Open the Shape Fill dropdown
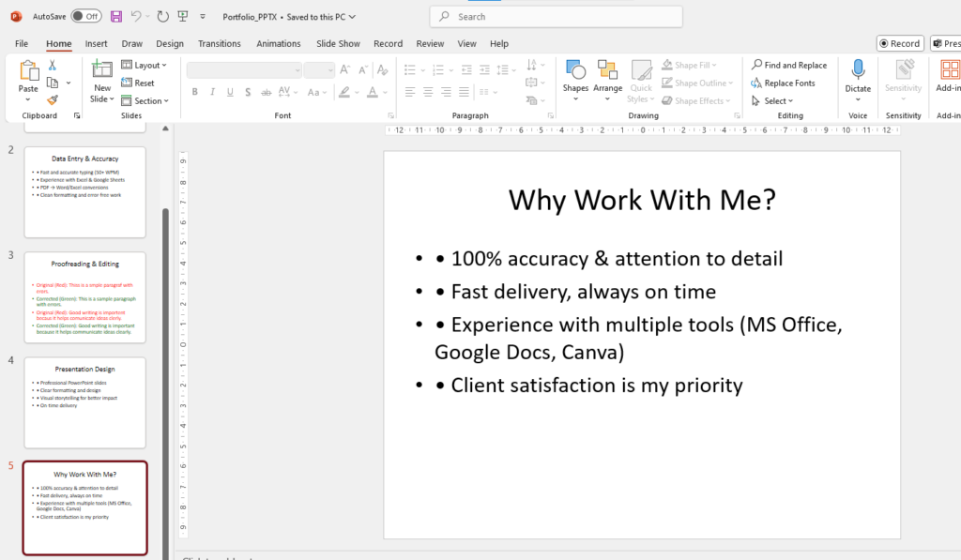Image resolution: width=961 pixels, height=560 pixels. pyautogui.click(x=690, y=65)
